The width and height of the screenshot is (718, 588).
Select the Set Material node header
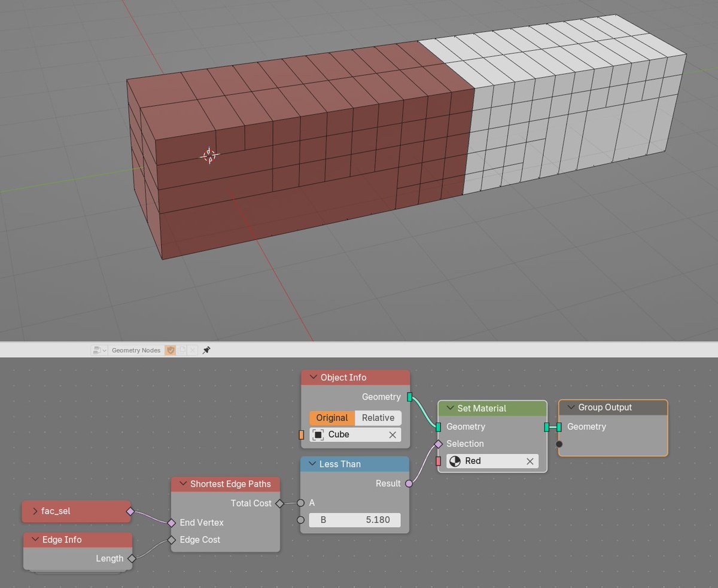pos(492,408)
